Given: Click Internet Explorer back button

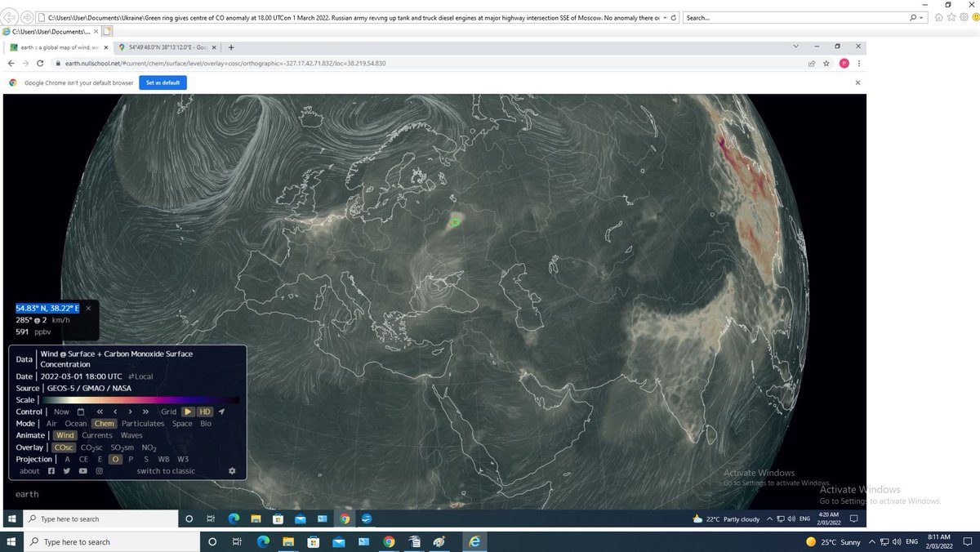Looking at the screenshot, I should click(x=11, y=17).
